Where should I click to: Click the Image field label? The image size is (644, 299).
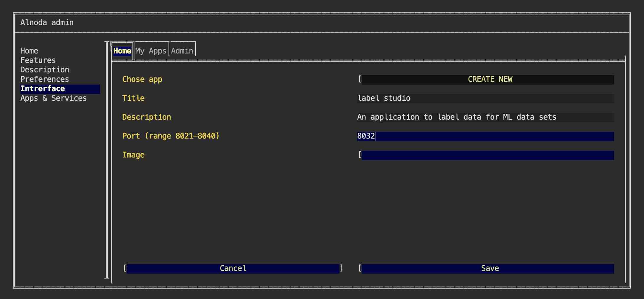(x=134, y=155)
